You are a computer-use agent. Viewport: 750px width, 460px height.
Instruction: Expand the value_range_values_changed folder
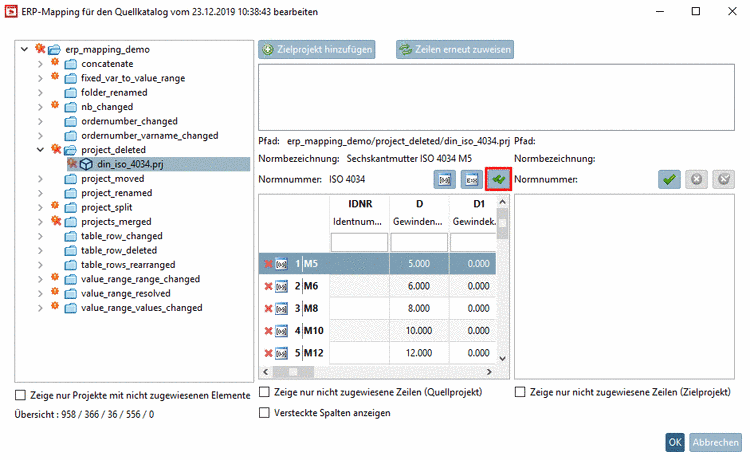click(x=40, y=308)
